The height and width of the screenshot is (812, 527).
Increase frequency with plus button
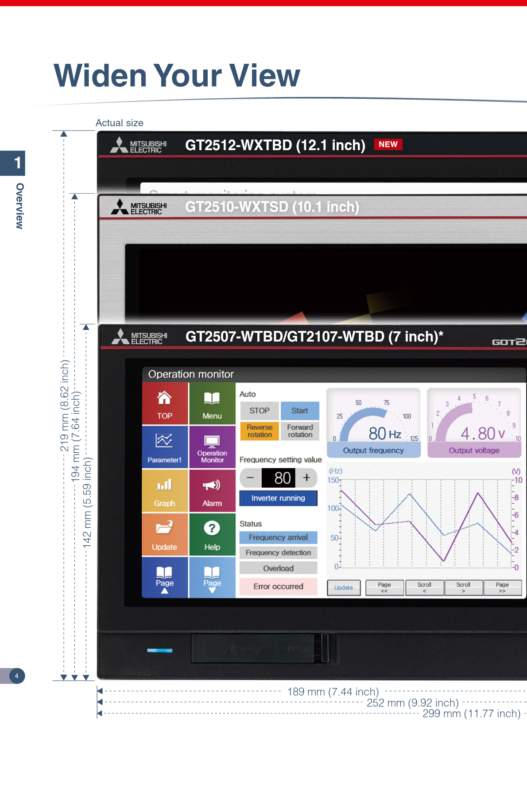pyautogui.click(x=306, y=478)
